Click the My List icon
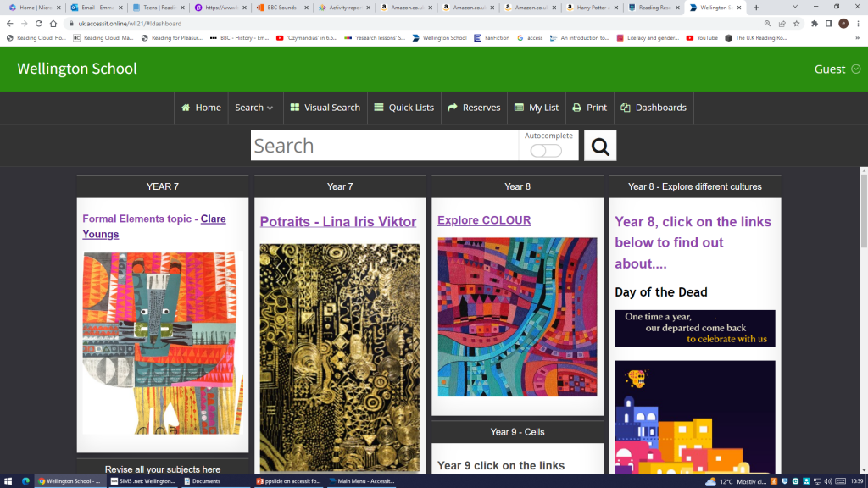 point(519,108)
